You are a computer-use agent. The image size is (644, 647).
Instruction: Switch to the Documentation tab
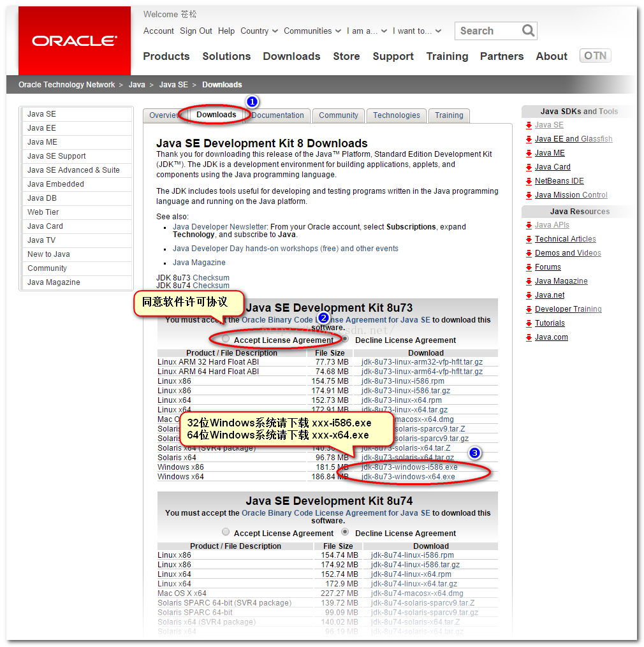point(277,115)
